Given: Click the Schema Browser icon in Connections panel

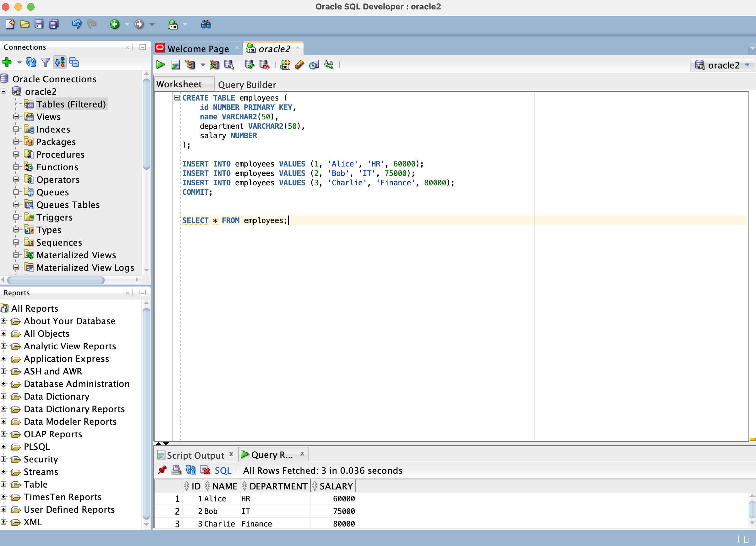Looking at the screenshot, I should pyautogui.click(x=60, y=62).
